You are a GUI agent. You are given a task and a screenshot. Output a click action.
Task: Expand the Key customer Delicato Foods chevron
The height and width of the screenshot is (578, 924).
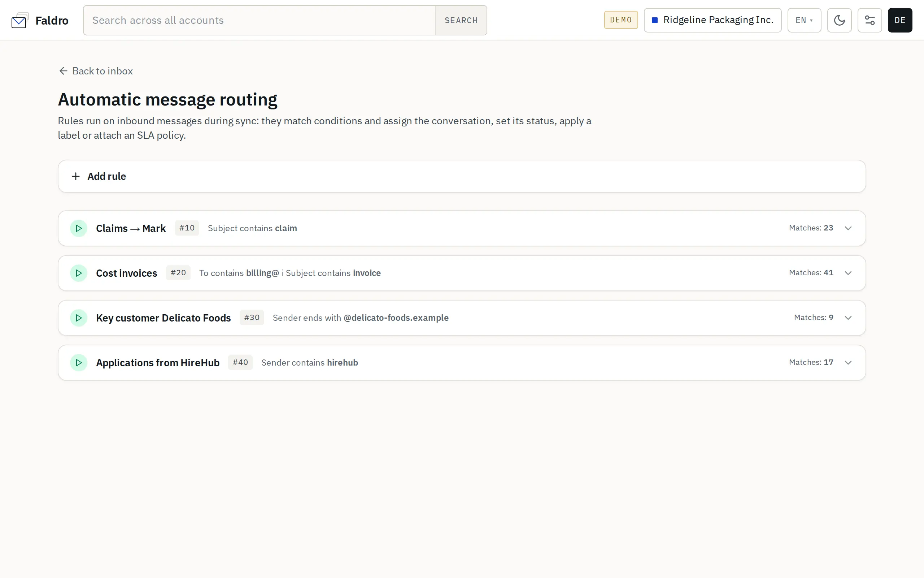[x=848, y=318]
